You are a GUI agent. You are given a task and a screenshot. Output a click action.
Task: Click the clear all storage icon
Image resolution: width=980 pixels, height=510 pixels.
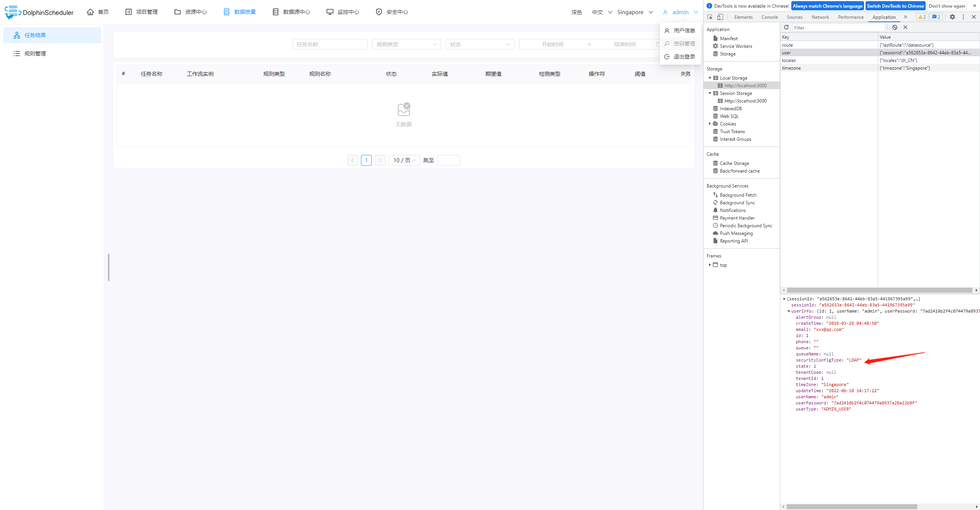point(895,27)
